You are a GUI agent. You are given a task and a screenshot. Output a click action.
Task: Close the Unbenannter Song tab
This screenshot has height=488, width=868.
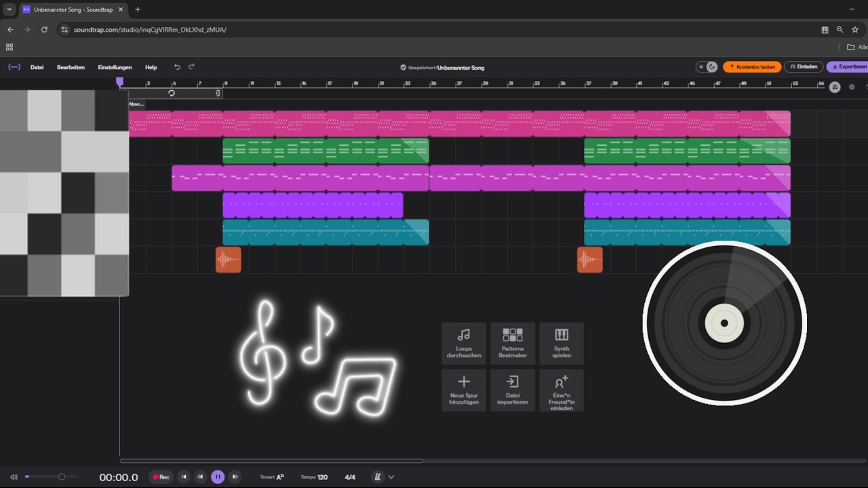pyautogui.click(x=121, y=9)
